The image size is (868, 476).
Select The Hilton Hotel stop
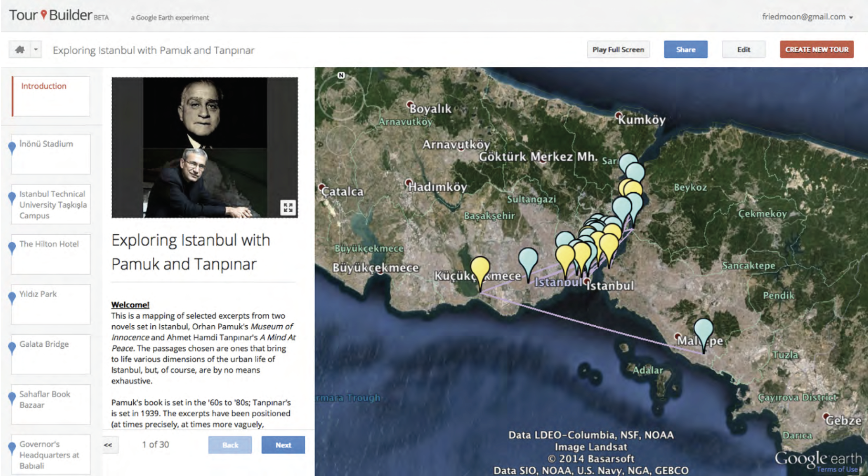coord(51,254)
